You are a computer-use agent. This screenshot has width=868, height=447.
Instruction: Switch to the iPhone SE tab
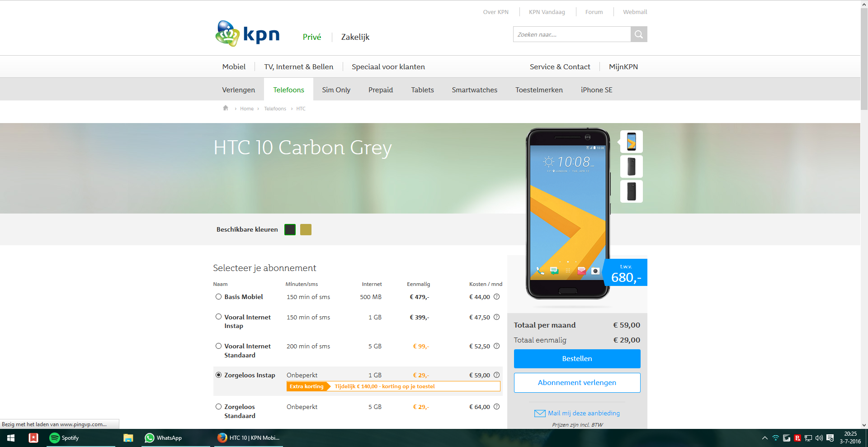[x=597, y=90]
